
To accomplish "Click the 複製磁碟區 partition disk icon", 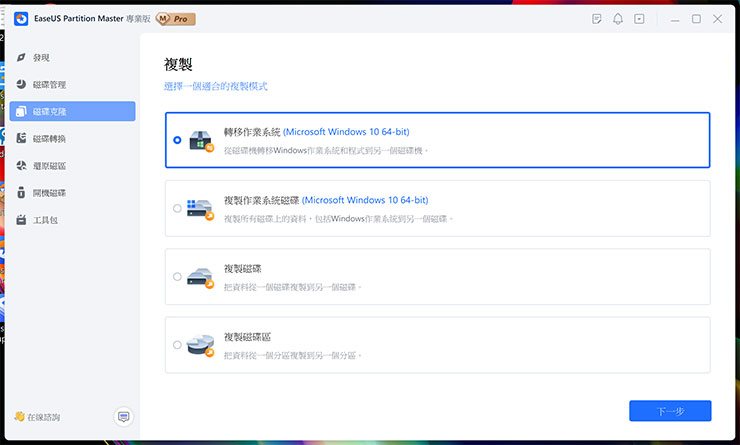I will [201, 345].
